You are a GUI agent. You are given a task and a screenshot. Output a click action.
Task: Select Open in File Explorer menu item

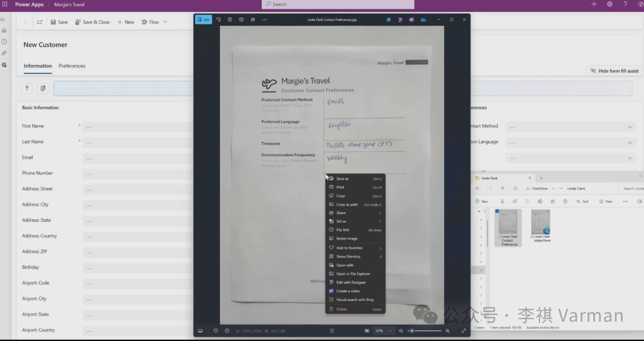[355, 274]
